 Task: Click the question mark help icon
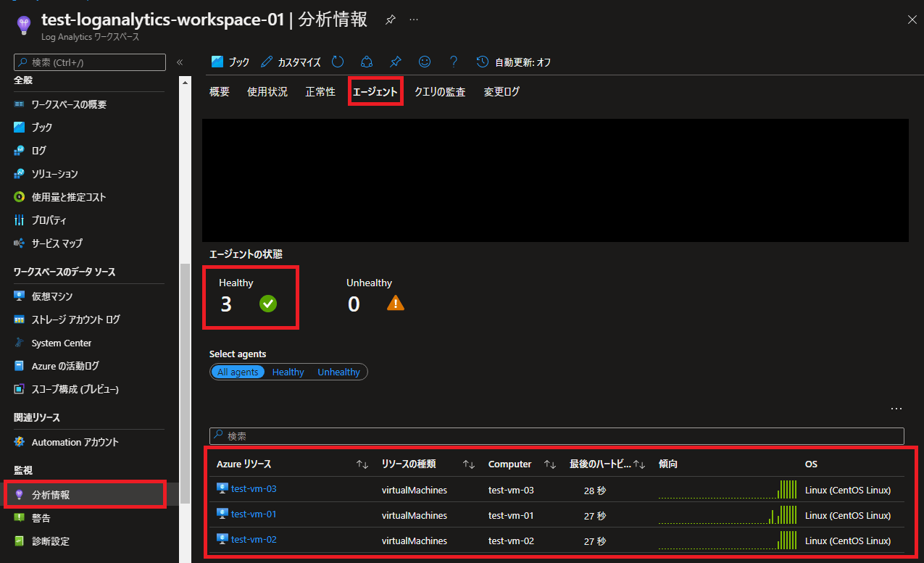[x=454, y=62]
